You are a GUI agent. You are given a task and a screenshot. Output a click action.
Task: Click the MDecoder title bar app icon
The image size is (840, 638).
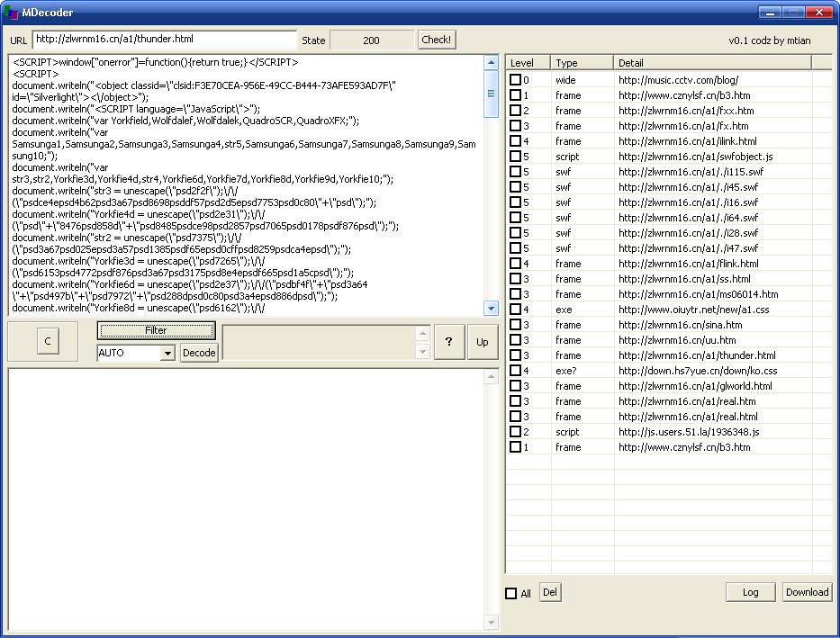11,12
